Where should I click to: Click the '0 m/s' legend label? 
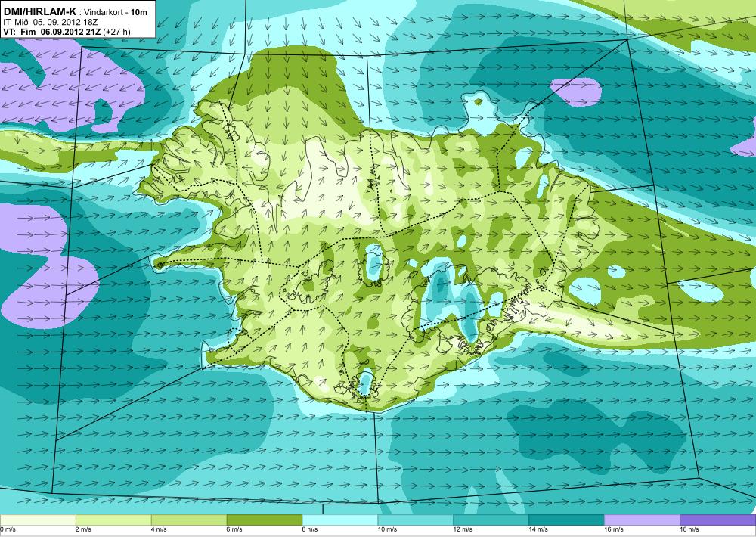(8, 529)
